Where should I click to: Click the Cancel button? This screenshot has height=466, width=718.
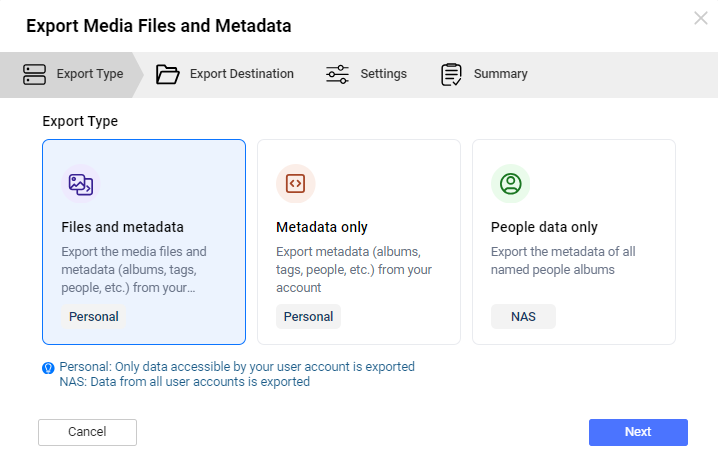pos(87,432)
